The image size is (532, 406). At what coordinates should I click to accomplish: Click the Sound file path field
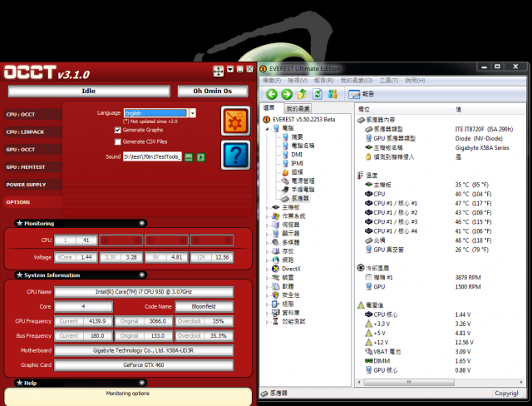pos(152,157)
